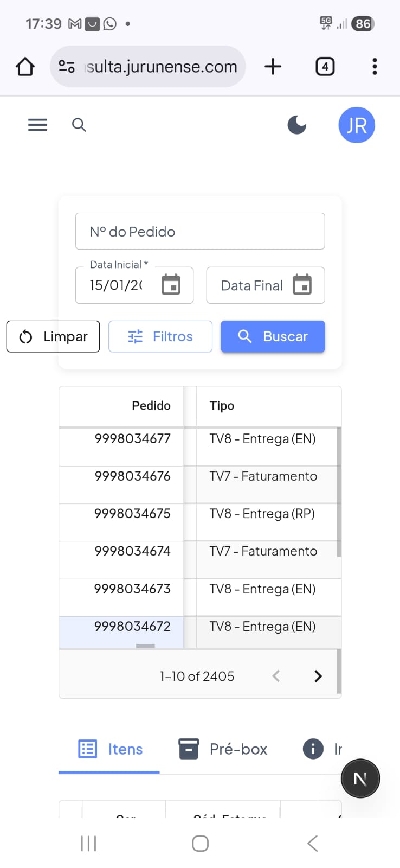Open the hamburger navigation menu
This screenshot has height=868, width=400.
click(37, 125)
